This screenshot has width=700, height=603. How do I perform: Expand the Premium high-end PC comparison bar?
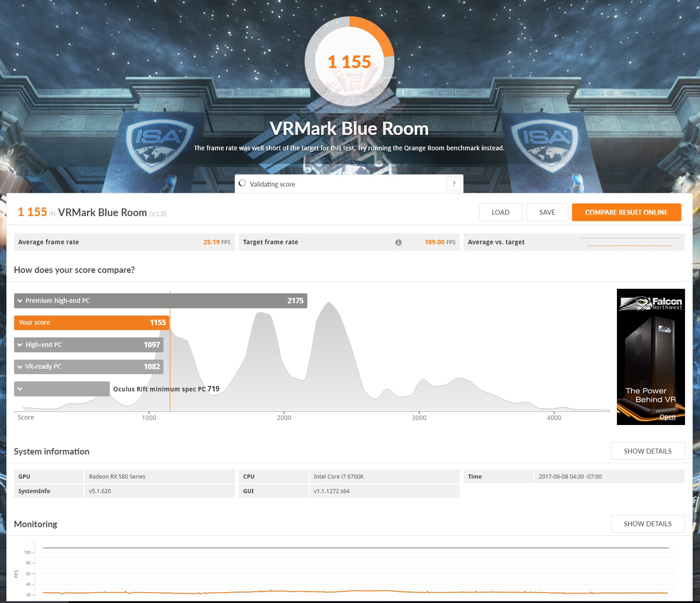tap(20, 301)
